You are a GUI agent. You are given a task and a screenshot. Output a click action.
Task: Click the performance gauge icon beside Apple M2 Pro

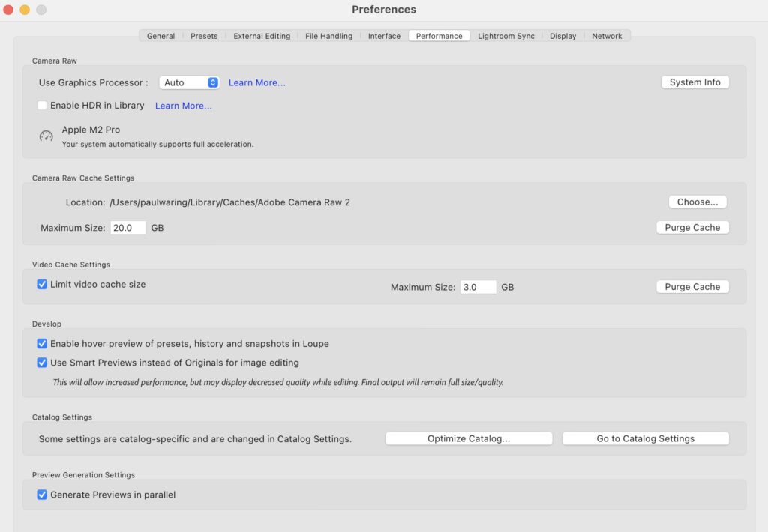(43, 137)
